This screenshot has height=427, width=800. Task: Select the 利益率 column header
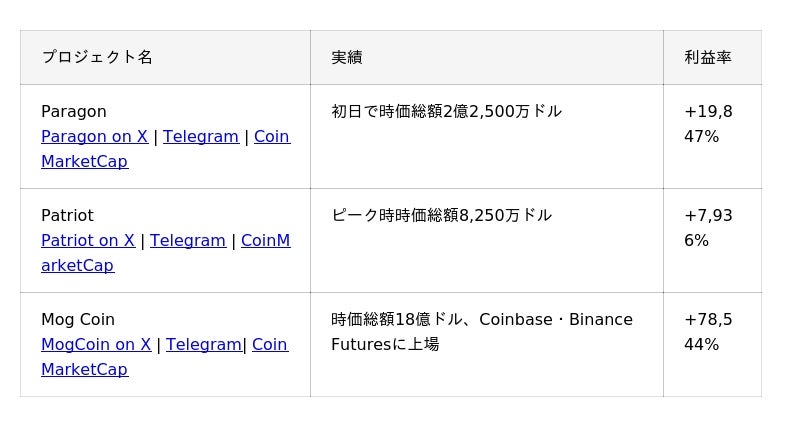pyautogui.click(x=712, y=57)
